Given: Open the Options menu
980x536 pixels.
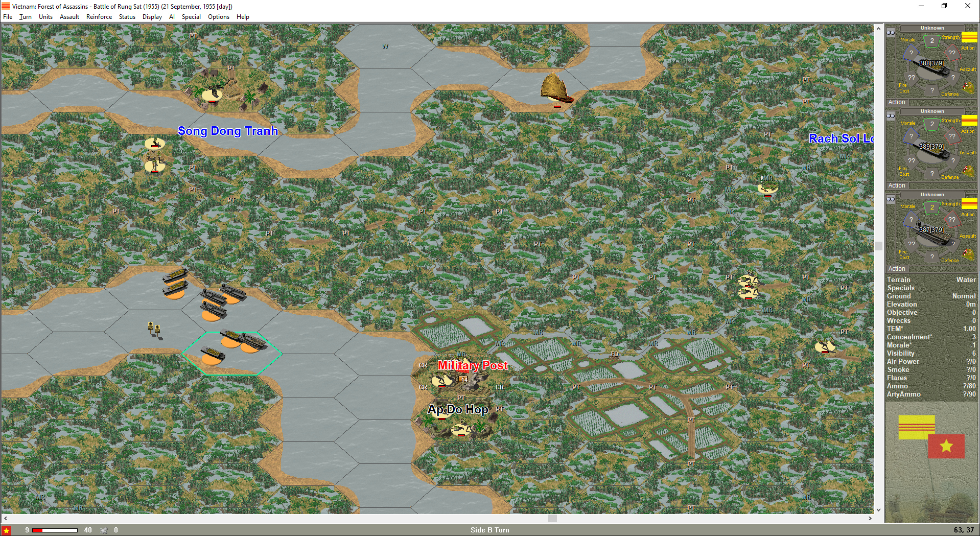Looking at the screenshot, I should [x=219, y=17].
